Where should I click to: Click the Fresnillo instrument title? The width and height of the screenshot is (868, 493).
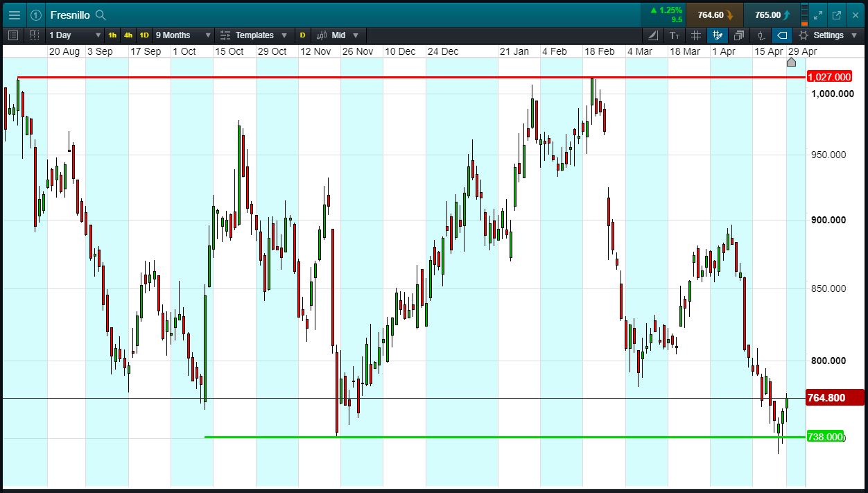pos(70,15)
